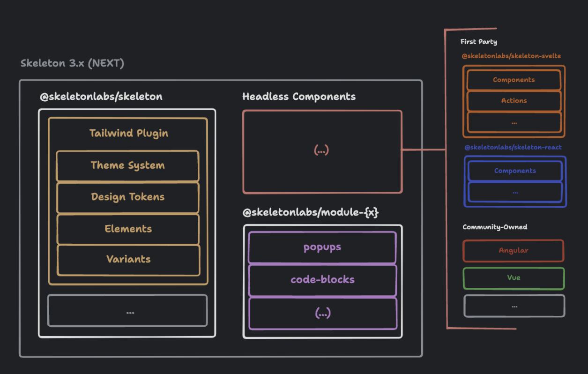Click the Components box under skeleton-react
The image size is (588, 374).
point(514,171)
